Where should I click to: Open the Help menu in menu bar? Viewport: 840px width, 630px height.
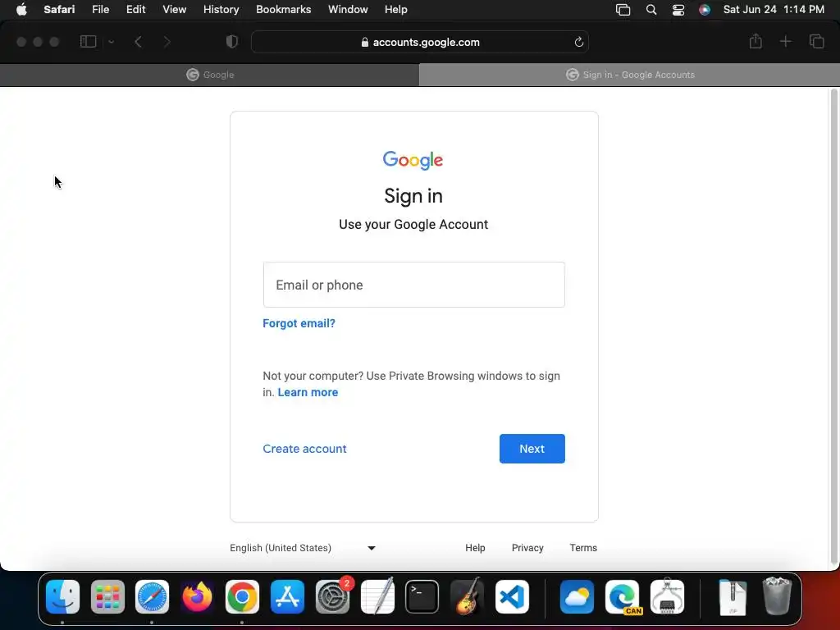coord(396,10)
